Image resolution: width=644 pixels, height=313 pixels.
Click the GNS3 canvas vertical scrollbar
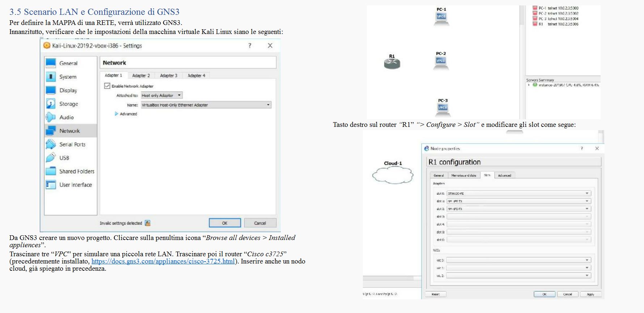522,61
